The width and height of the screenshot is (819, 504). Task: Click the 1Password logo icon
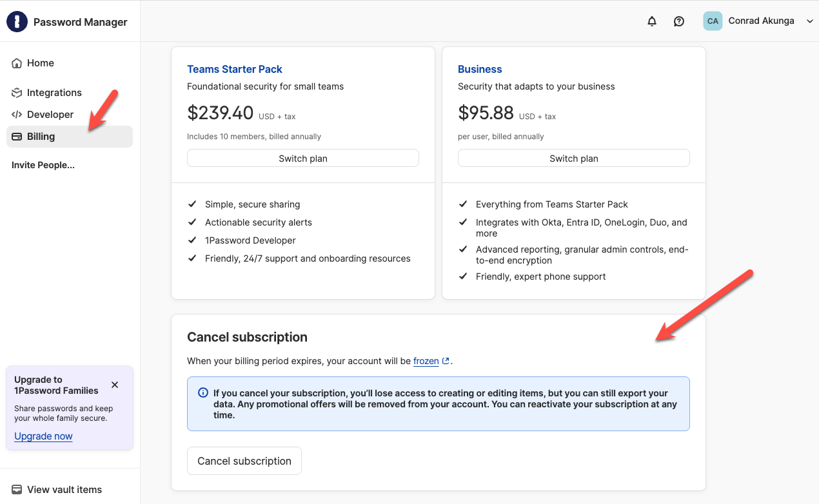point(17,22)
